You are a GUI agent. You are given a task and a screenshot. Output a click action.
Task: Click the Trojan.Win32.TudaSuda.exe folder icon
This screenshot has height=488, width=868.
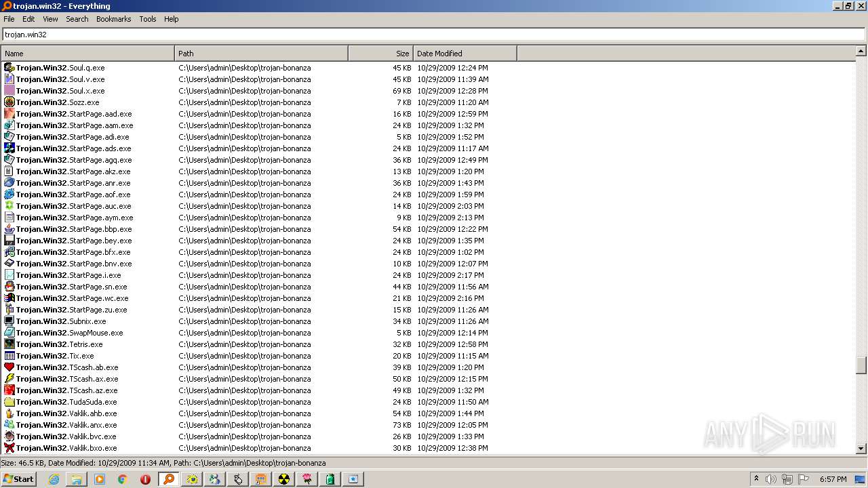point(9,402)
